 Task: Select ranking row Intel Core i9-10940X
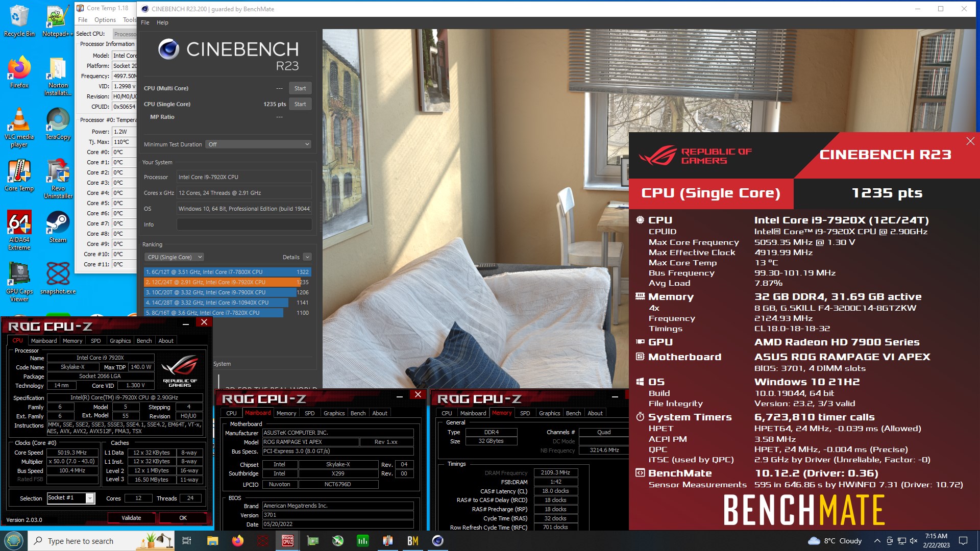tap(228, 303)
